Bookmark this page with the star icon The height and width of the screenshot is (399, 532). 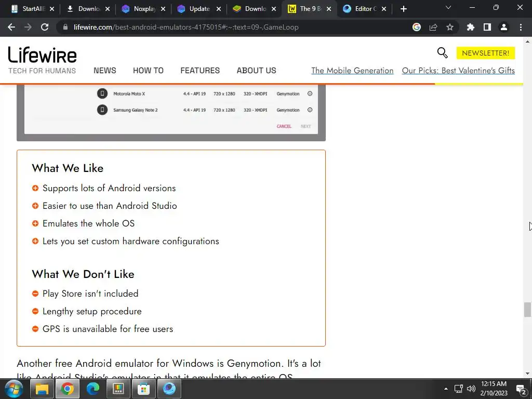click(450, 27)
